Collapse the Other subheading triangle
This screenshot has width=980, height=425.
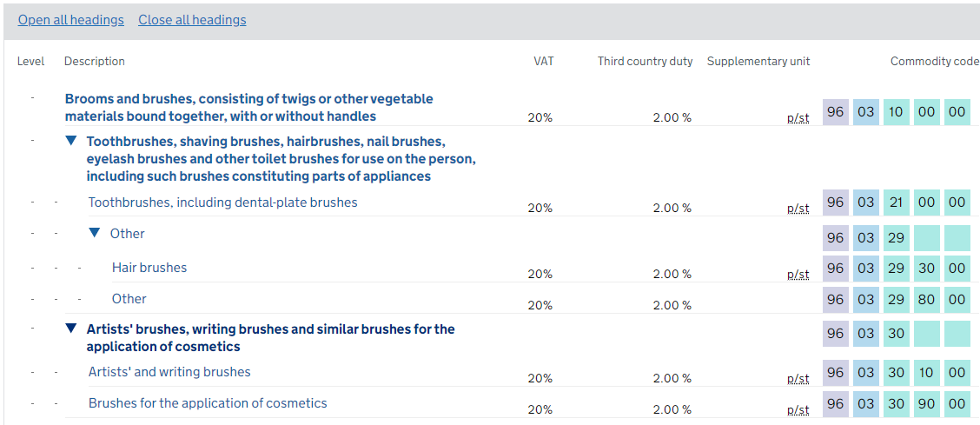95,233
